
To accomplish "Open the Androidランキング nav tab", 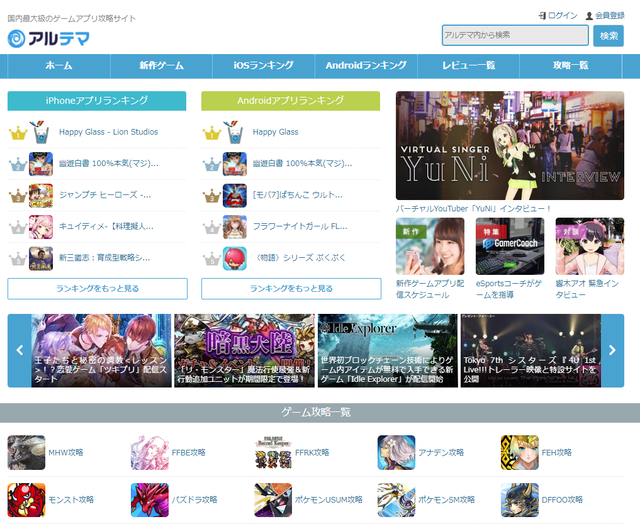I will [x=366, y=65].
